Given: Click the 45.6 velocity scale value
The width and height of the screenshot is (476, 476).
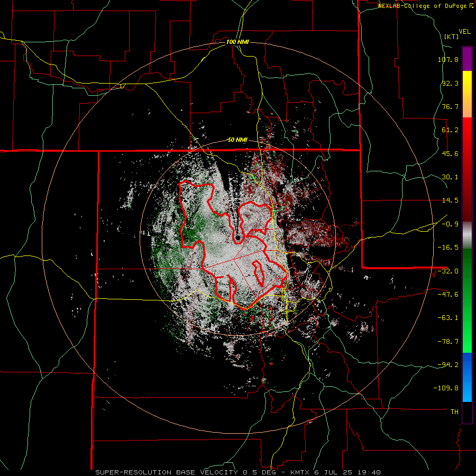Looking at the screenshot, I should click(450, 153).
